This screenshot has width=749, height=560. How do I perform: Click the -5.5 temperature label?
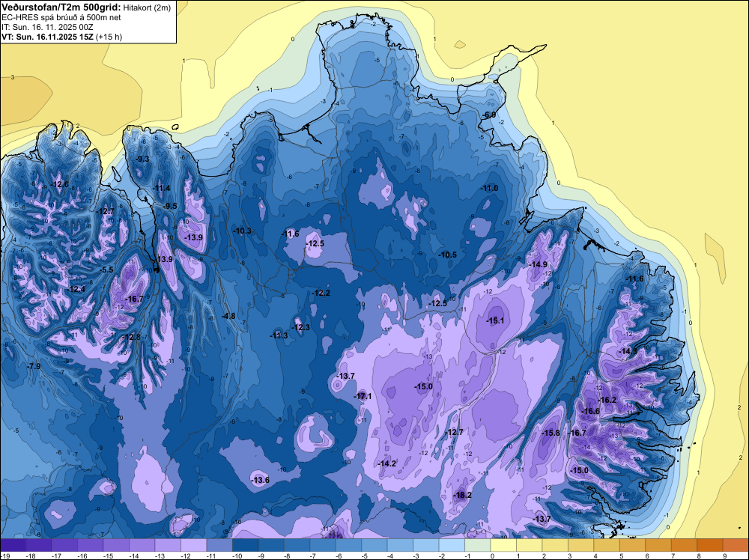(x=106, y=270)
